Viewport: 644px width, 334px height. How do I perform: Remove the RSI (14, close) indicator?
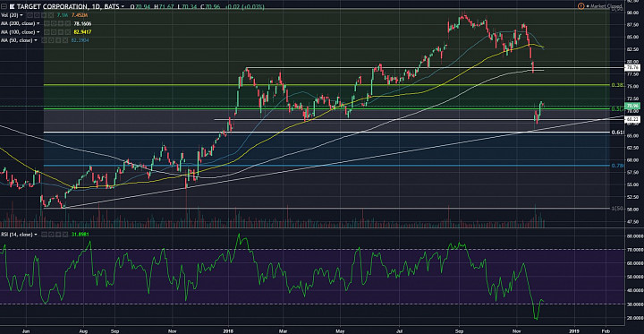click(65, 235)
